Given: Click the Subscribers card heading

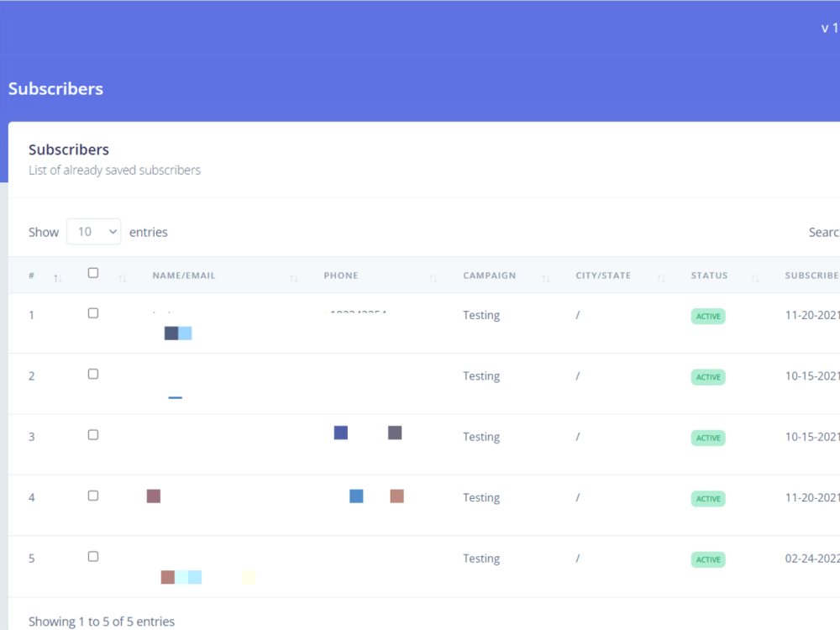Looking at the screenshot, I should (x=69, y=150).
